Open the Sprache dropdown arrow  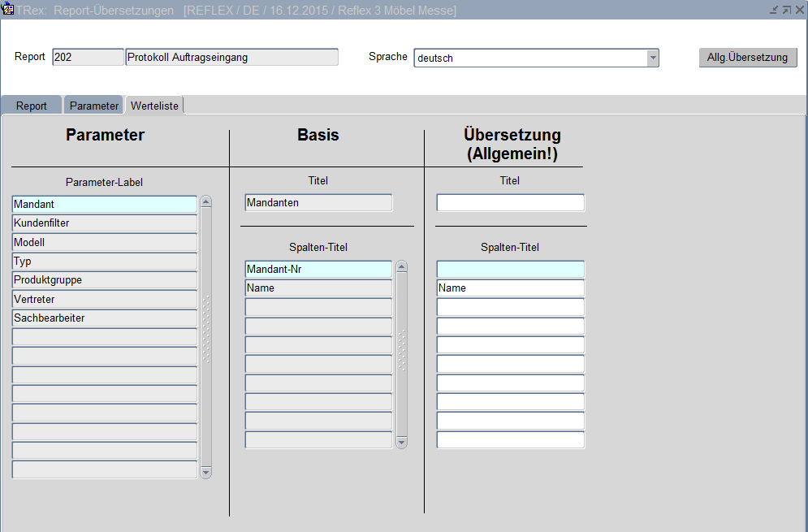tap(652, 58)
